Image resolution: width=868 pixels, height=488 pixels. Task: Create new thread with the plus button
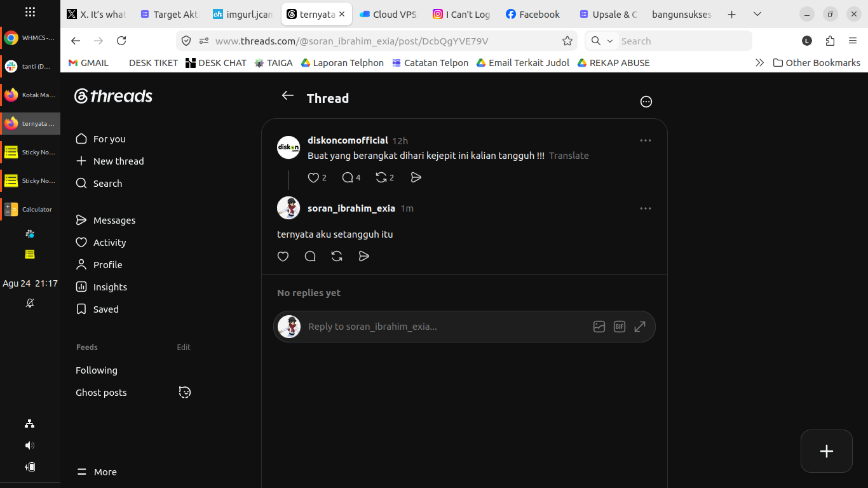click(x=827, y=451)
